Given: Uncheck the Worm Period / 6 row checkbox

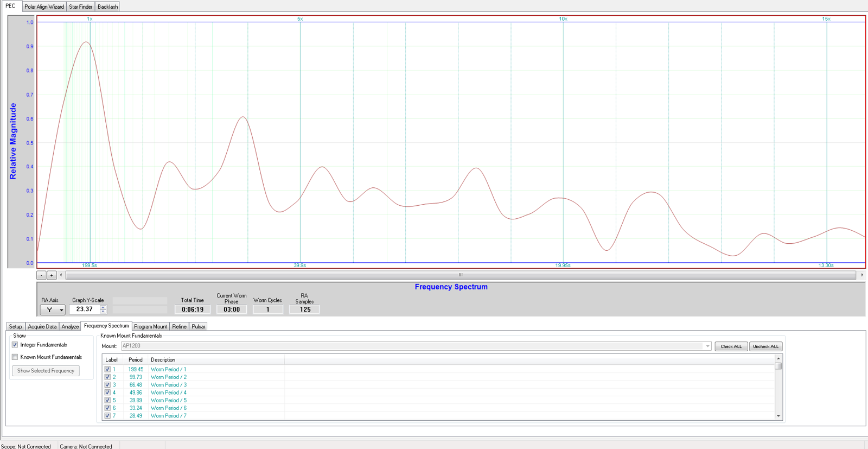Looking at the screenshot, I should [107, 408].
